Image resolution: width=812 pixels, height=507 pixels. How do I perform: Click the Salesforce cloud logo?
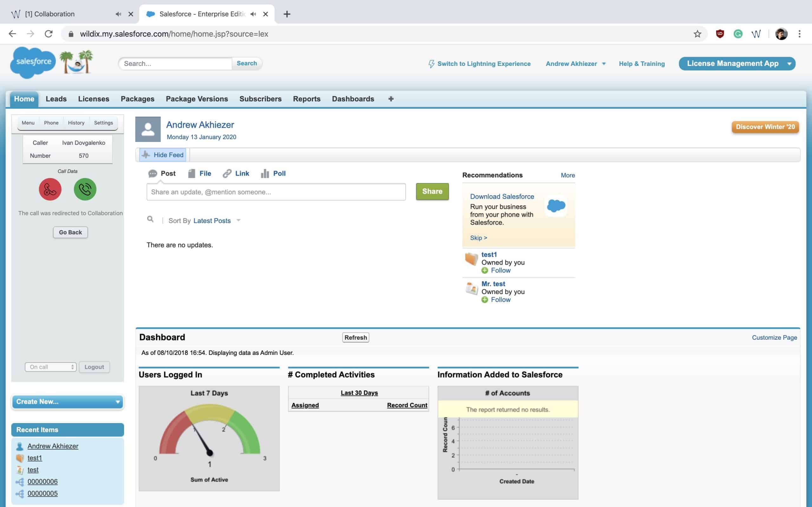(33, 62)
